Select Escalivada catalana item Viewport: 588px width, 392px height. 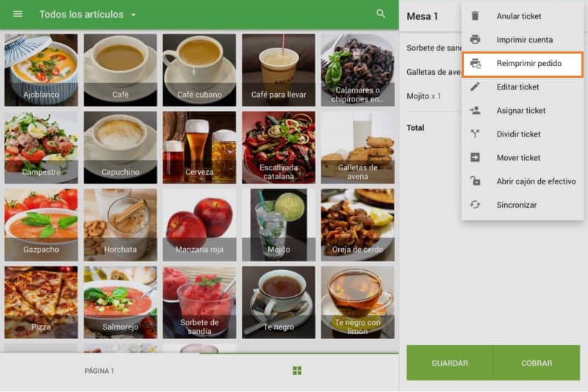click(279, 148)
